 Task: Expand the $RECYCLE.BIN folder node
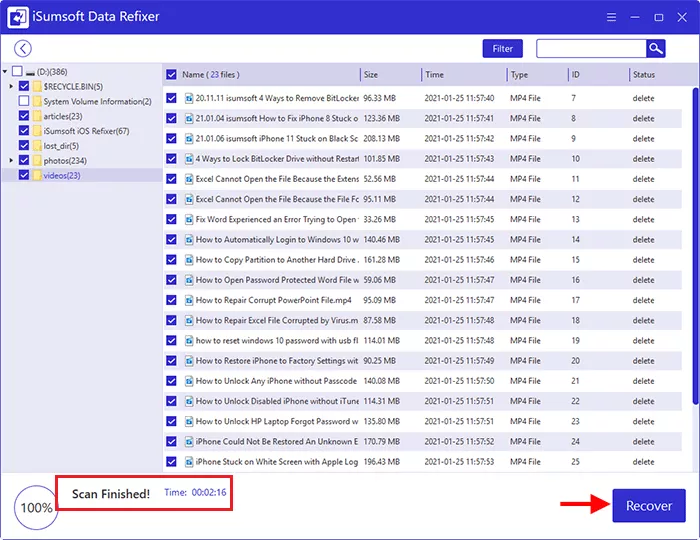point(11,87)
